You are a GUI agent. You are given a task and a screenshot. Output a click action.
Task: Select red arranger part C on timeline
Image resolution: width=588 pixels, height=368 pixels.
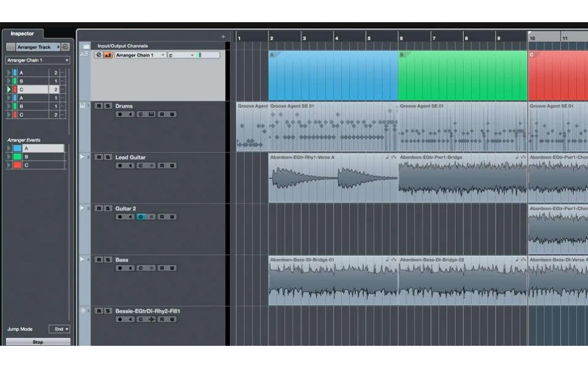coord(558,75)
